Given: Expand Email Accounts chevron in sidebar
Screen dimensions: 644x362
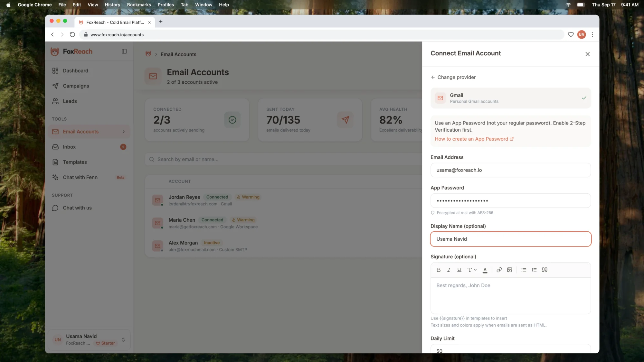Looking at the screenshot, I should tap(123, 132).
